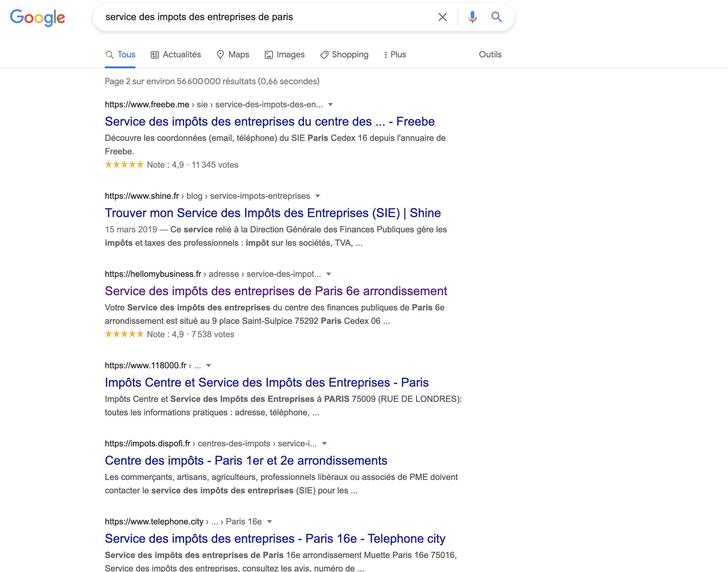
Task: Click the Shopping tag icon
Action: click(x=324, y=55)
